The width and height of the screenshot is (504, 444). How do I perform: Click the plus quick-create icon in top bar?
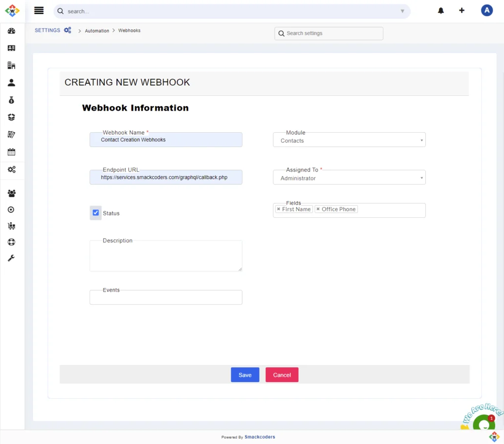point(462,10)
